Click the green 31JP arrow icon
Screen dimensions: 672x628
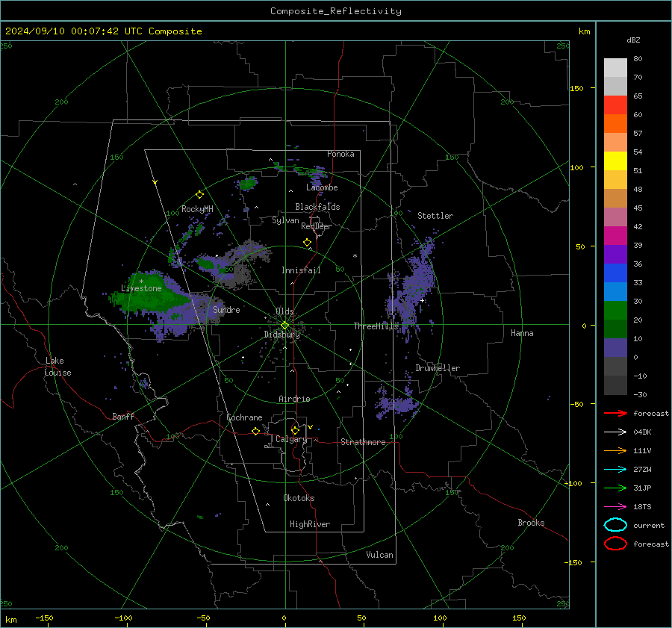coord(615,488)
